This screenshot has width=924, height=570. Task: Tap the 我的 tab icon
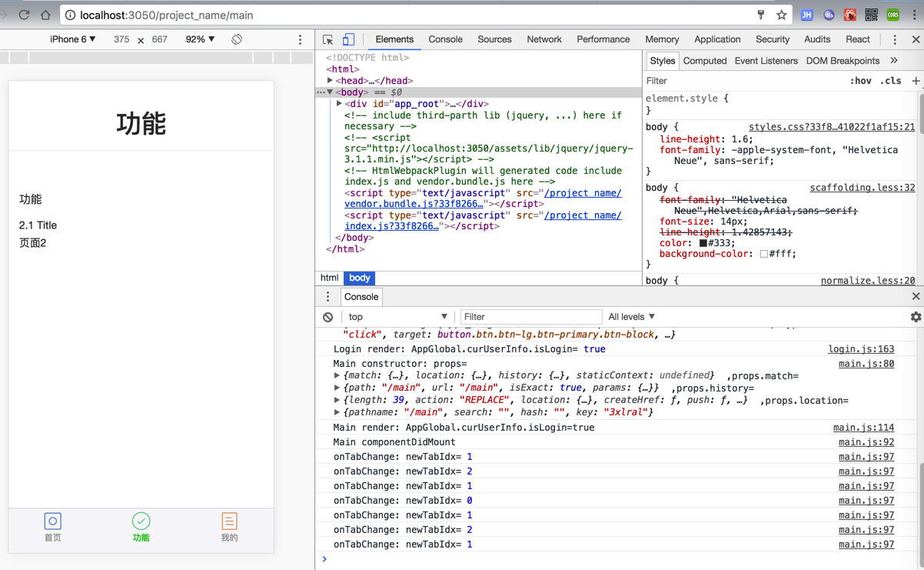pos(229,522)
